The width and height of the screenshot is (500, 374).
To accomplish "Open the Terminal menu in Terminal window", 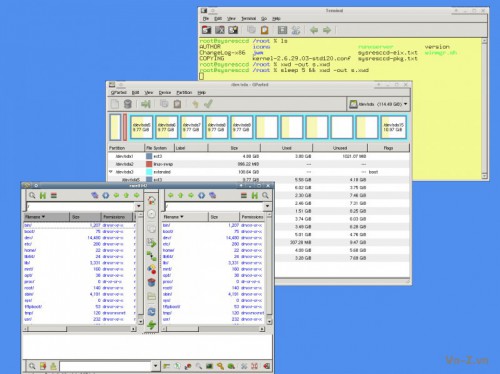I will [248, 19].
